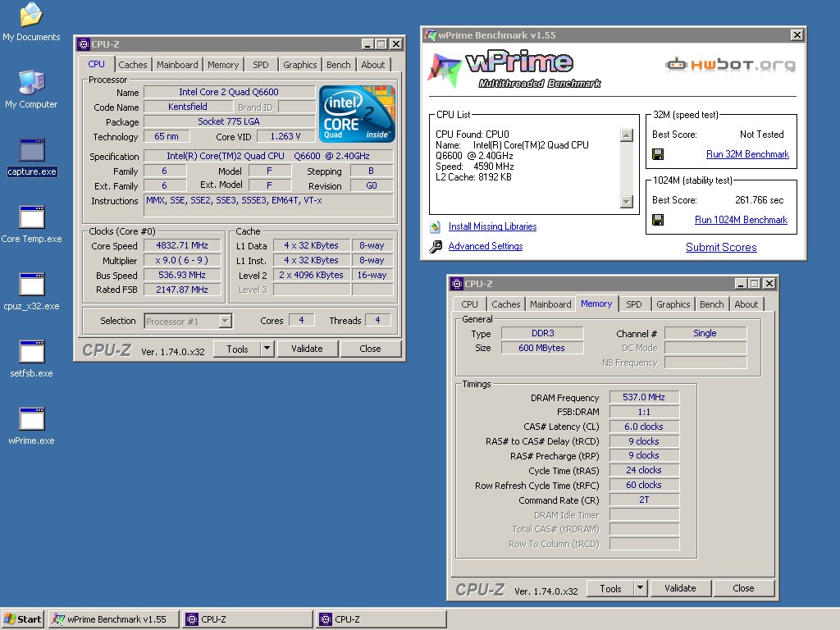Switch to the Bench tab in the CPU window
Screen dimensions: 840x630
click(x=339, y=65)
